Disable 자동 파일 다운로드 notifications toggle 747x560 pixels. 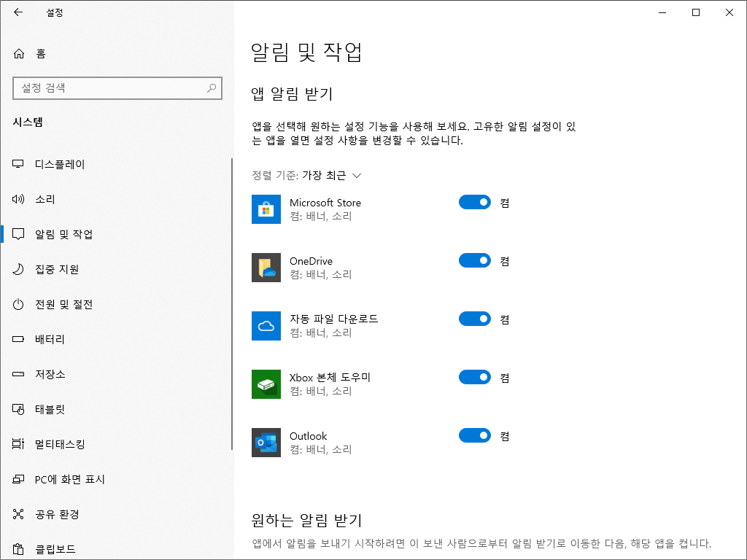pos(474,319)
